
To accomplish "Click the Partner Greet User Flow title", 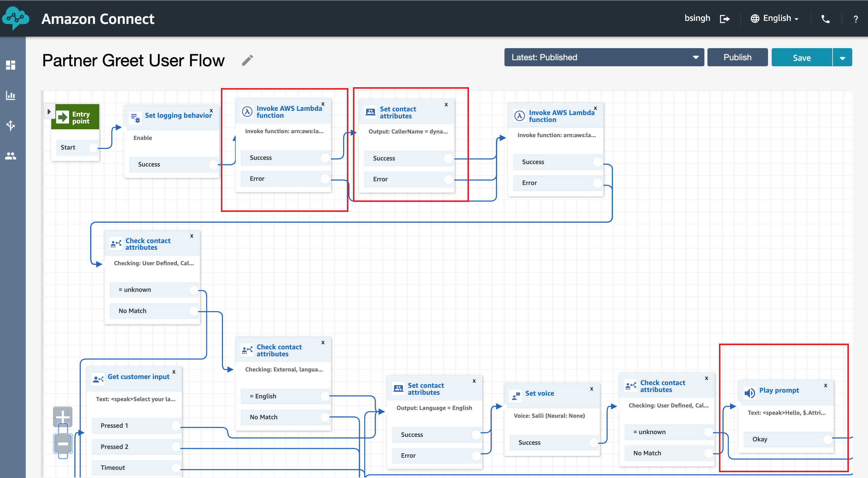I will coord(133,61).
